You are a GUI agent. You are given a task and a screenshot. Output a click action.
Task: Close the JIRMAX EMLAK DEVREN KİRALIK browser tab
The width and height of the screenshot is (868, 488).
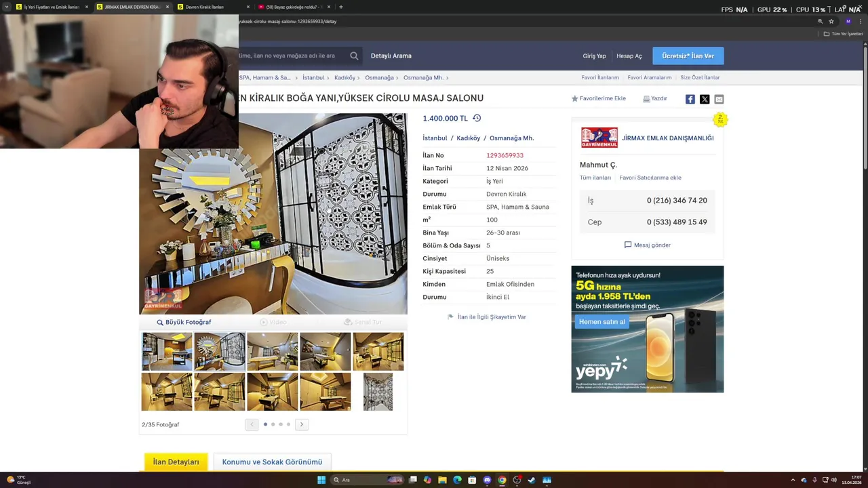[x=167, y=7]
